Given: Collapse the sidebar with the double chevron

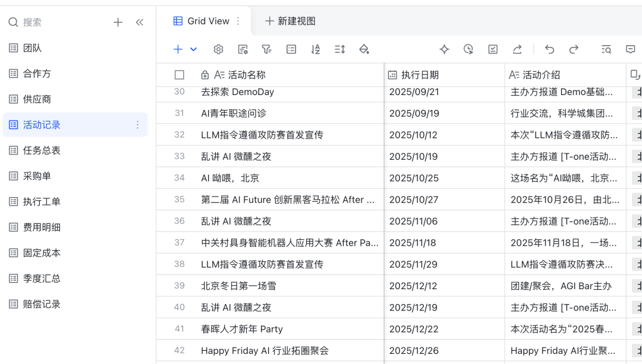Looking at the screenshot, I should [140, 22].
